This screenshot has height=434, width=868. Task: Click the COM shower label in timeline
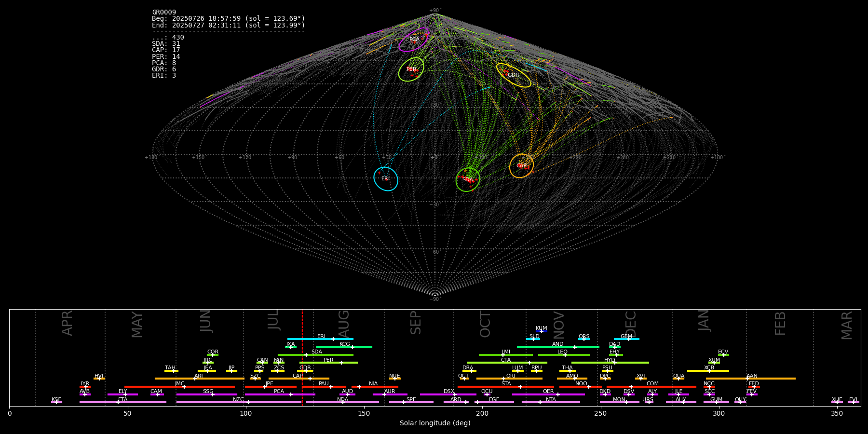pyautogui.click(x=652, y=384)
